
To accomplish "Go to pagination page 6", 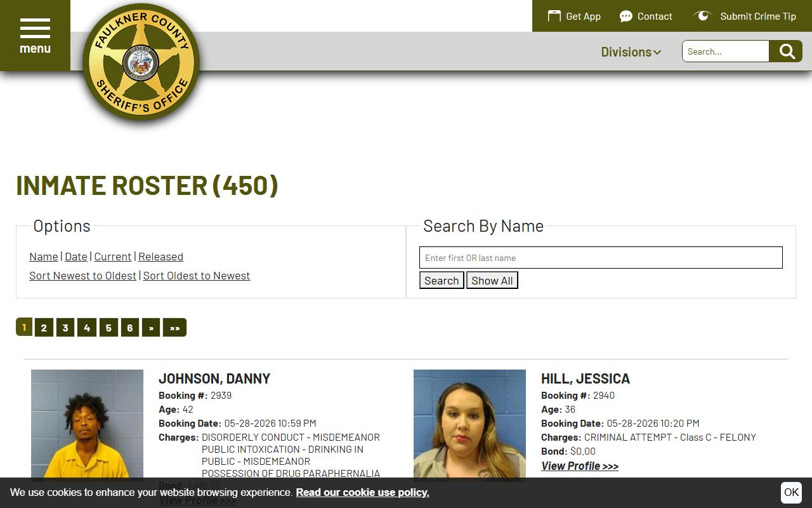I will 130,328.
